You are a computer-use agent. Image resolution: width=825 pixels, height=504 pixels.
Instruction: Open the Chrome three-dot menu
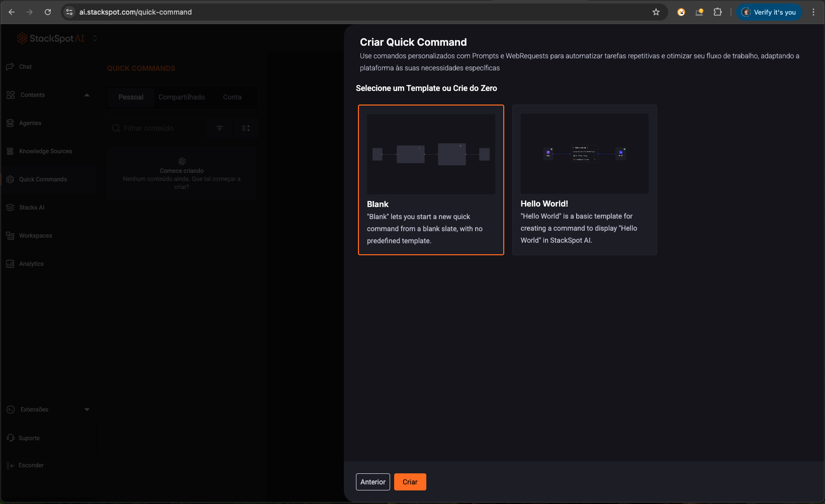click(x=813, y=12)
